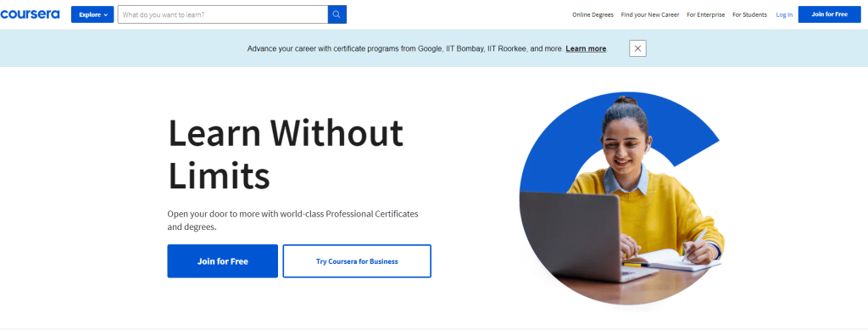This screenshot has width=868, height=330.
Task: Click the Learn Without Limits heading
Action: coord(286,154)
